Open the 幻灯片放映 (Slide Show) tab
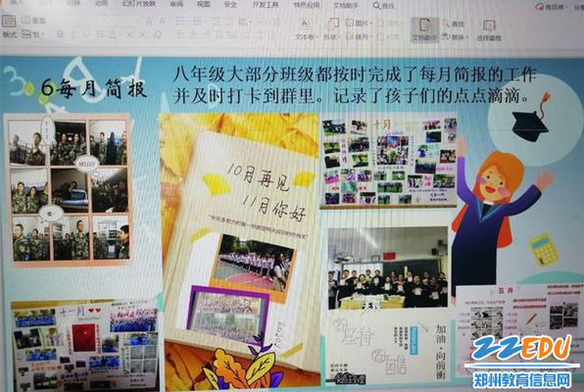Screen dimensions: 584x392 (x=139, y=4)
